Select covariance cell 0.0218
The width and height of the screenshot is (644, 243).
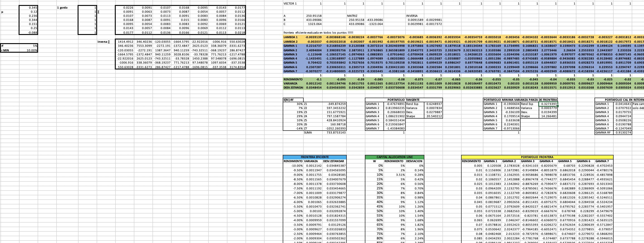[236, 32]
